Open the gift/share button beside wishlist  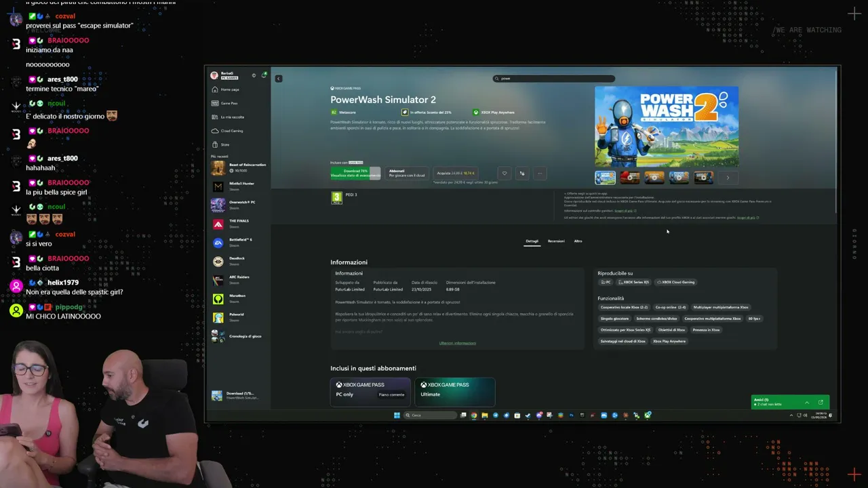pos(522,174)
